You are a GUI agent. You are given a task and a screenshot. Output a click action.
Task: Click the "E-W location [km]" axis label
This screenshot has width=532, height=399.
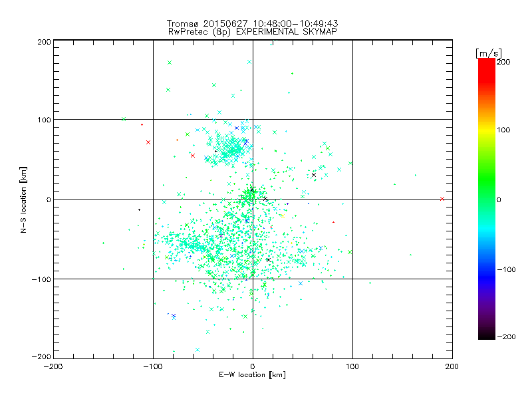click(x=252, y=375)
